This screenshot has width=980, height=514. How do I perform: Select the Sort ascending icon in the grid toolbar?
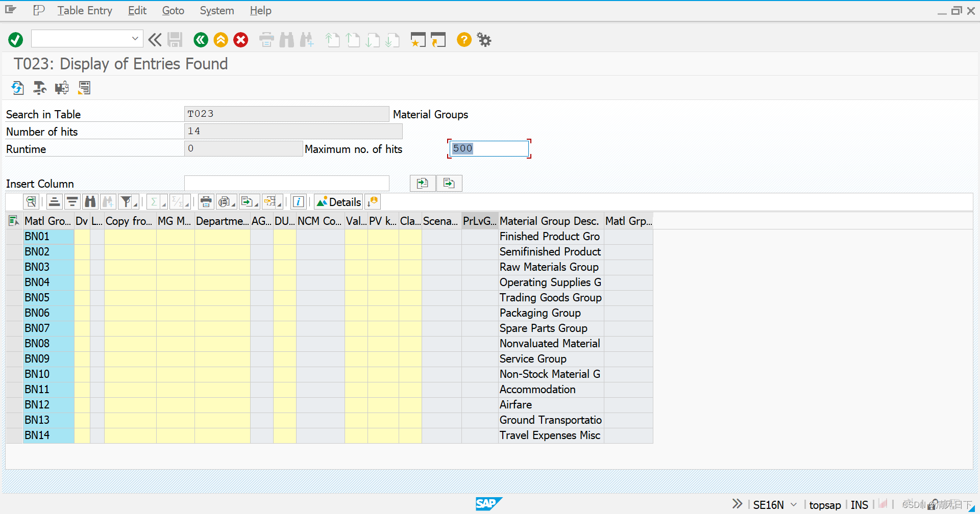(x=54, y=201)
